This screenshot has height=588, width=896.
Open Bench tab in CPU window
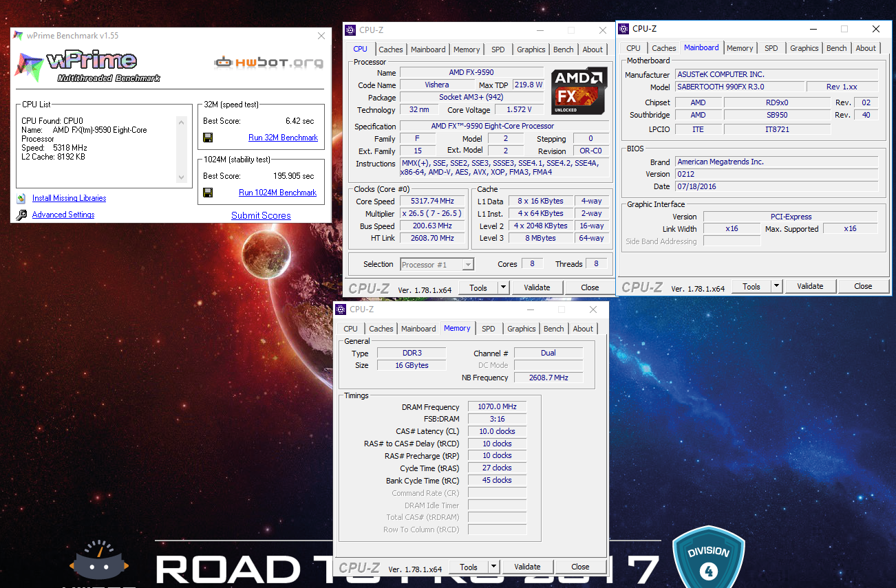pos(564,50)
